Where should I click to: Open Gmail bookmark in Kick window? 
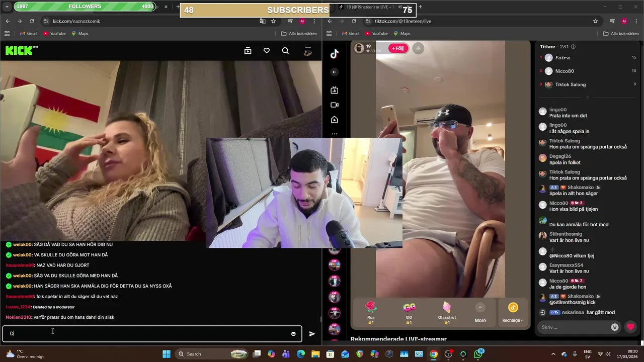pos(29,34)
